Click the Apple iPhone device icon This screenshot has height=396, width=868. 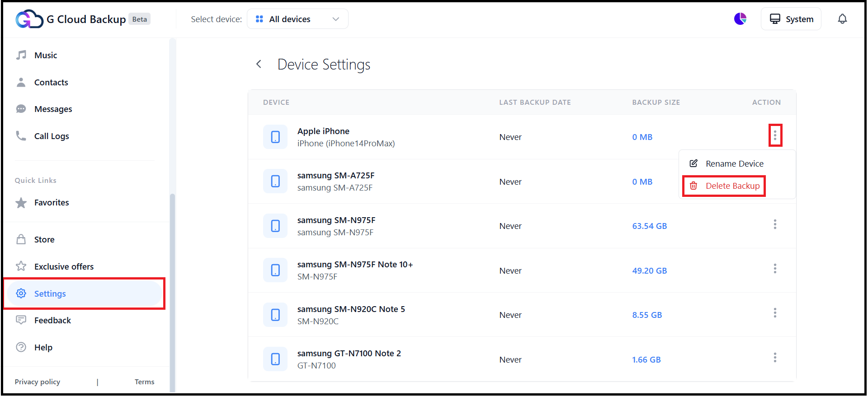click(275, 137)
